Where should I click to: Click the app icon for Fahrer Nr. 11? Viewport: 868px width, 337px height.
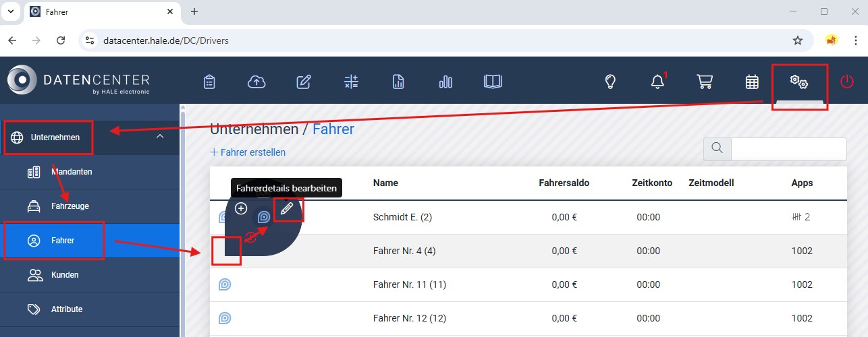coord(225,284)
